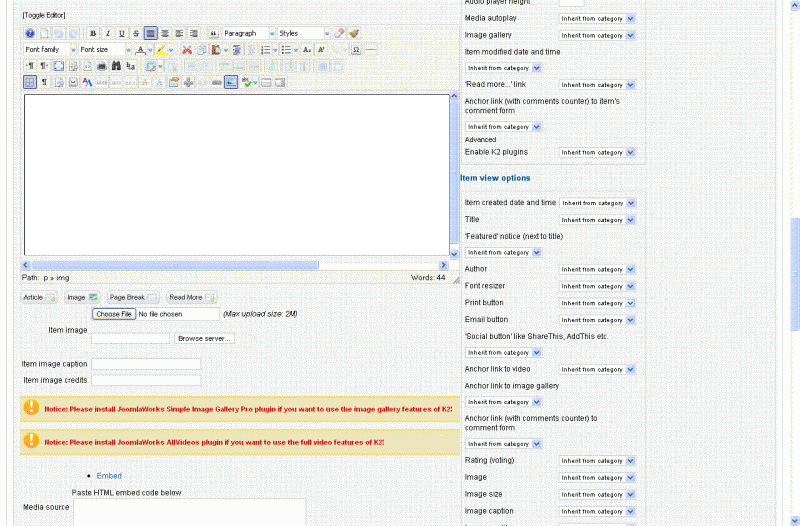
Task: Open the Styles dropdown
Action: click(304, 34)
